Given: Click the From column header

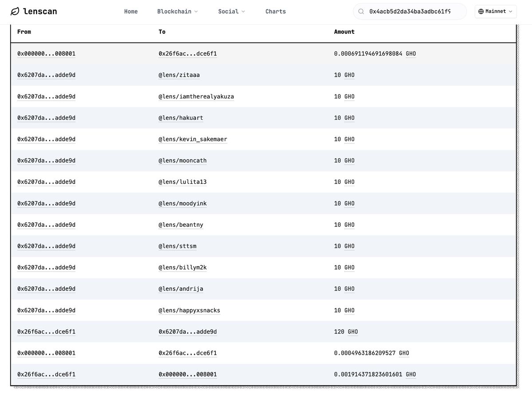Looking at the screenshot, I should pyautogui.click(x=24, y=31).
